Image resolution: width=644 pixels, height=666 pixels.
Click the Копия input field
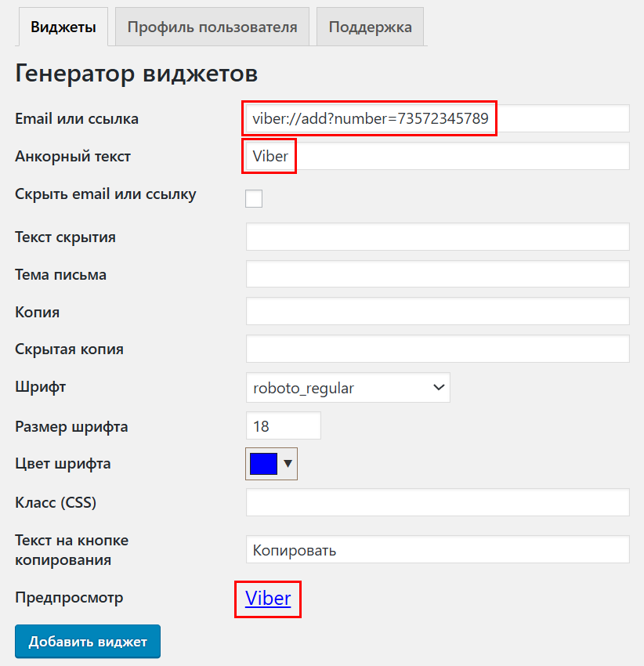pyautogui.click(x=437, y=311)
